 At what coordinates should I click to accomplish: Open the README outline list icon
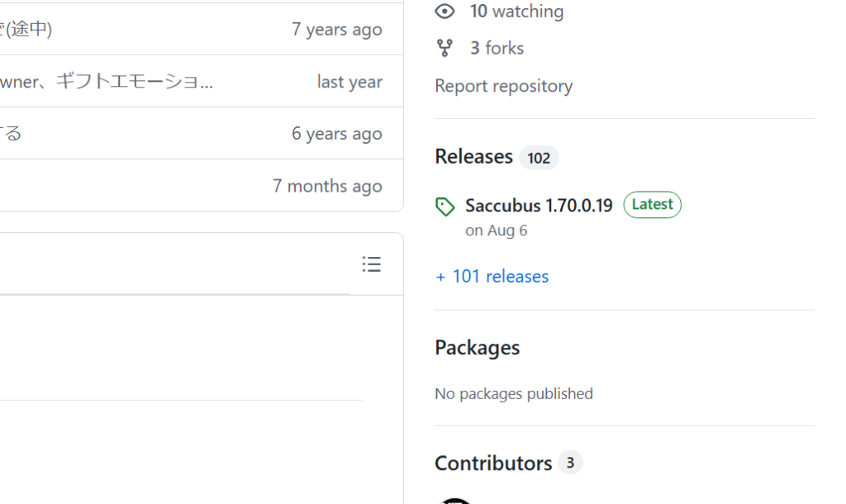click(x=372, y=264)
